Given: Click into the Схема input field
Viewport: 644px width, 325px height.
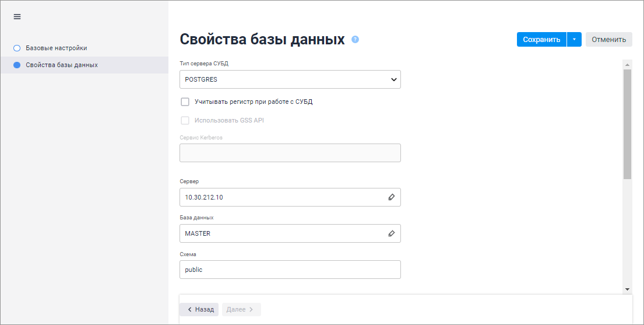Looking at the screenshot, I should click(290, 270).
